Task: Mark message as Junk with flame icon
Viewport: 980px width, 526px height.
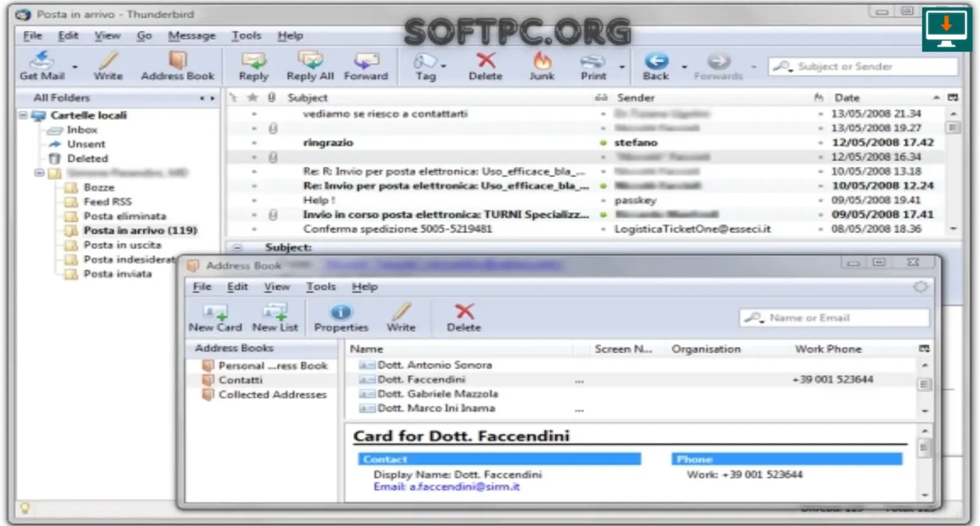Action: [x=542, y=60]
